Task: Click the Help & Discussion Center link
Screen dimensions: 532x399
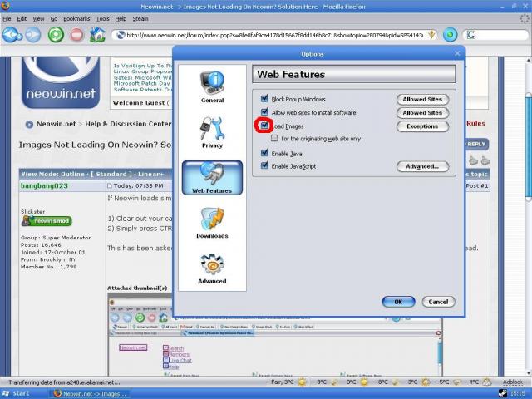Action: tap(128, 124)
